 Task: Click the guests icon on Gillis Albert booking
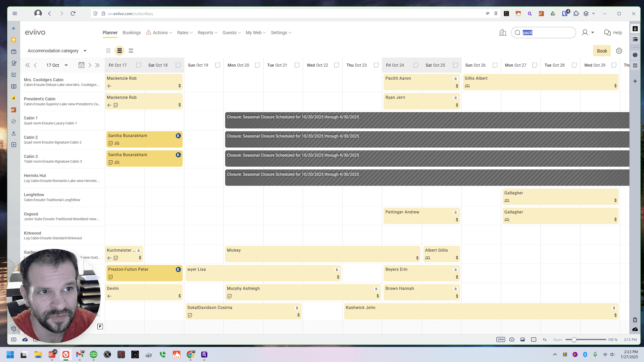467,86
